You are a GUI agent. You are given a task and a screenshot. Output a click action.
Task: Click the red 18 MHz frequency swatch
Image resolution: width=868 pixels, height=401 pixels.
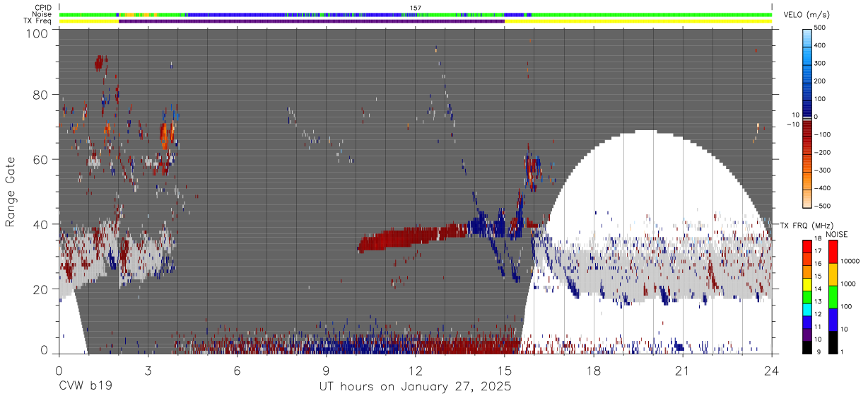(x=807, y=245)
